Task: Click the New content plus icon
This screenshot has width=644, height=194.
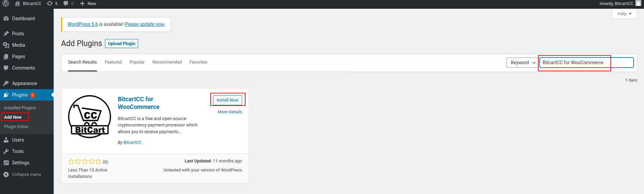Action: point(82,4)
